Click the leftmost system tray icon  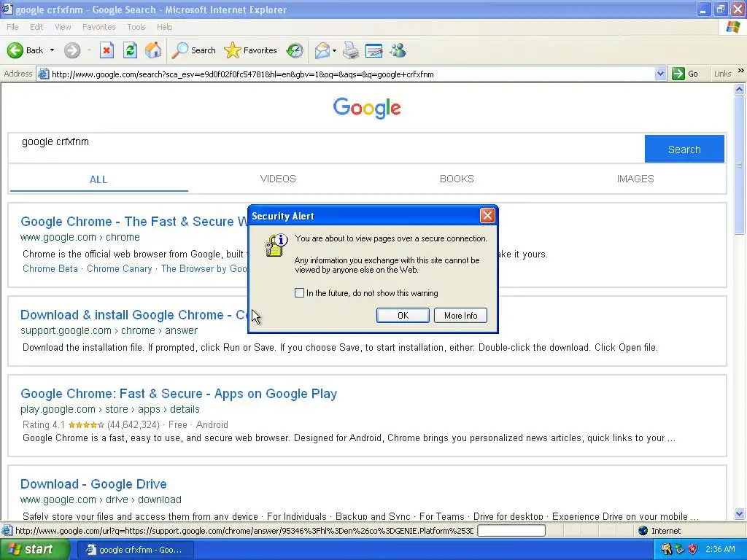pyautogui.click(x=667, y=549)
